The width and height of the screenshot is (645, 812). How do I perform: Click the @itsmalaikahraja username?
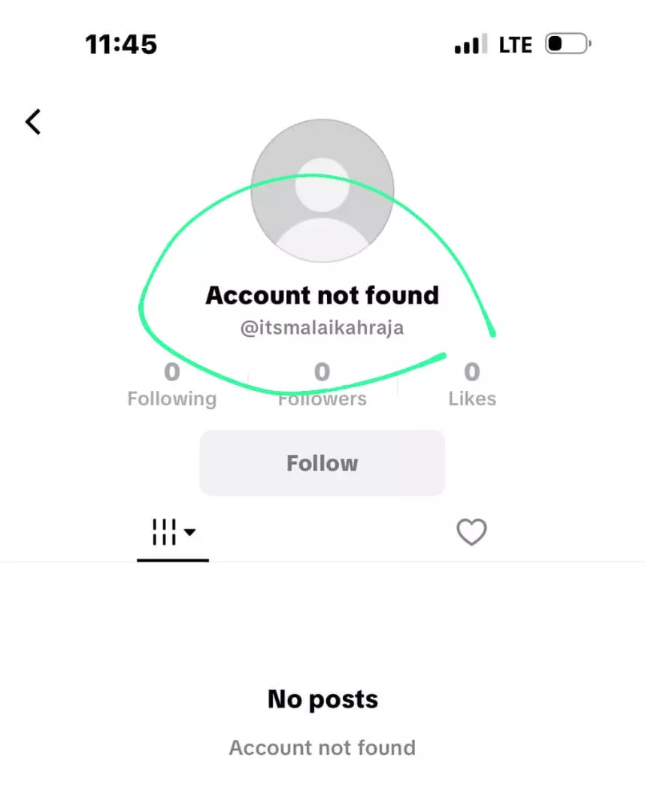point(322,328)
